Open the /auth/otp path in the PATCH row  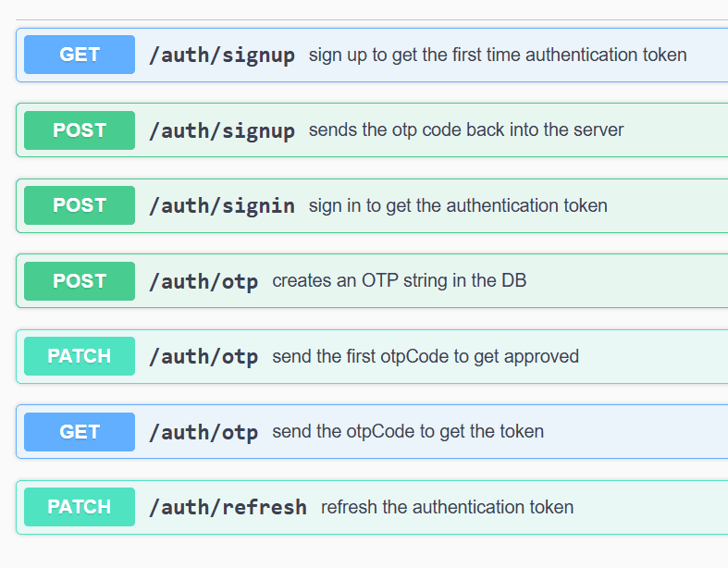pos(204,356)
